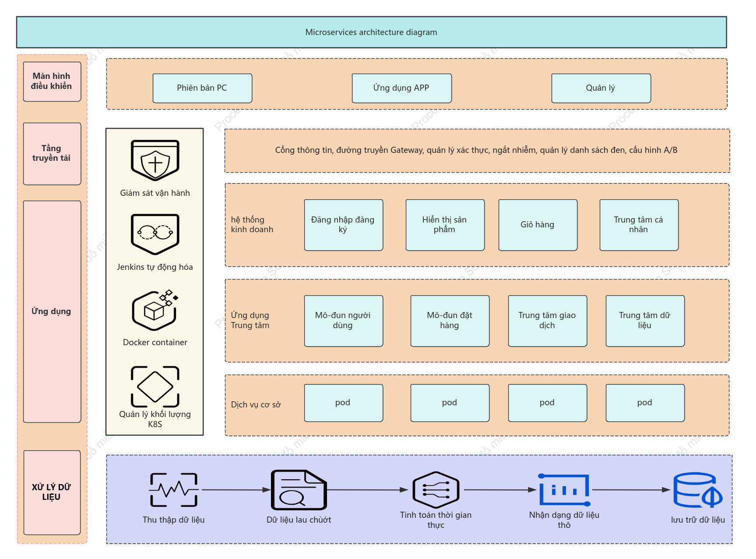This screenshot has height=559, width=756.
Task: Select the Phiên bản PC box
Action: (x=202, y=88)
